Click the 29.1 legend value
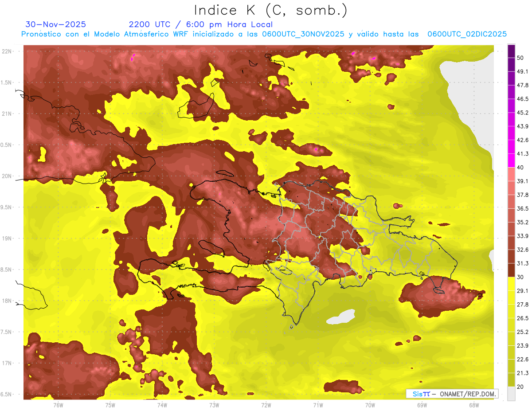 [x=522, y=291]
